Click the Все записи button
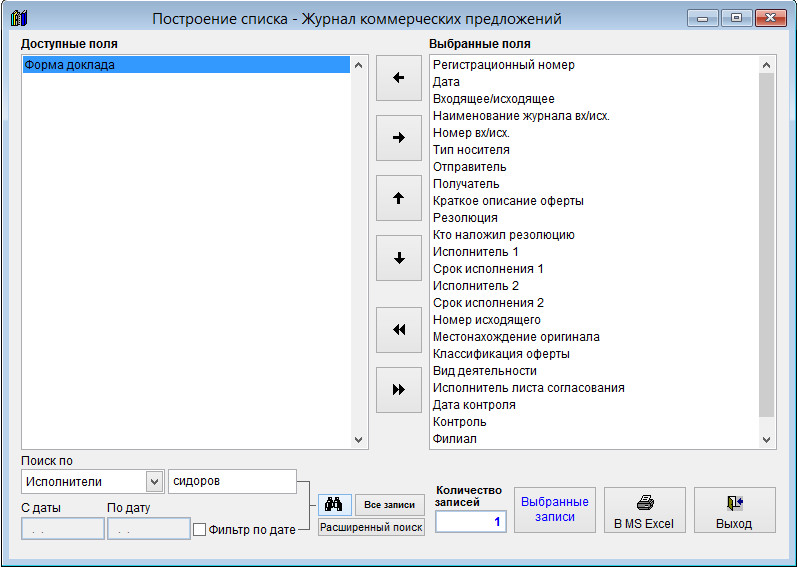 click(x=390, y=505)
